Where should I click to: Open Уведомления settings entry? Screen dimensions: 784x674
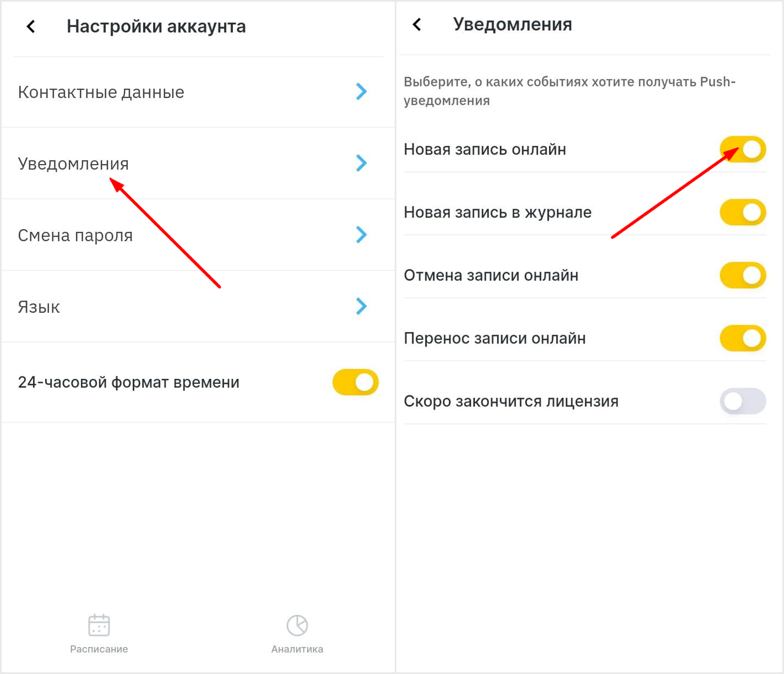[198, 164]
